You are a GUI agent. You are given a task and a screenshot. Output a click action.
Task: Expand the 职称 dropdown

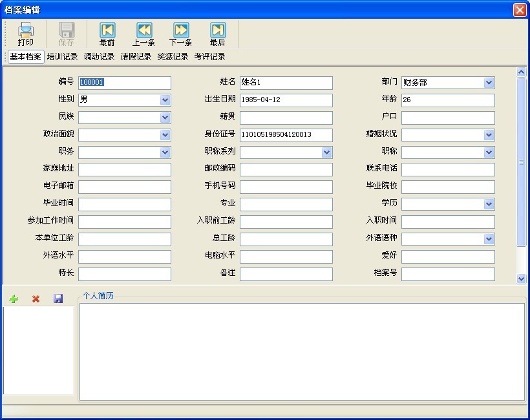(x=489, y=152)
